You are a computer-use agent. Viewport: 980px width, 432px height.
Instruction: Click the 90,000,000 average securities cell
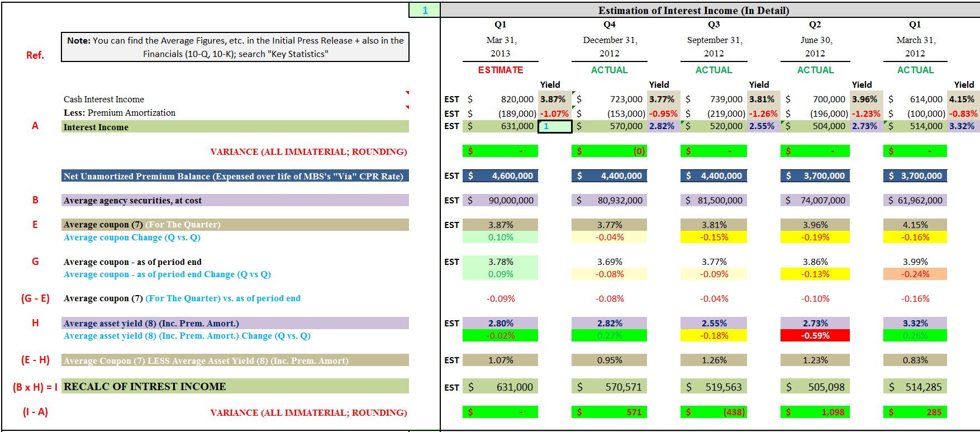click(x=501, y=200)
